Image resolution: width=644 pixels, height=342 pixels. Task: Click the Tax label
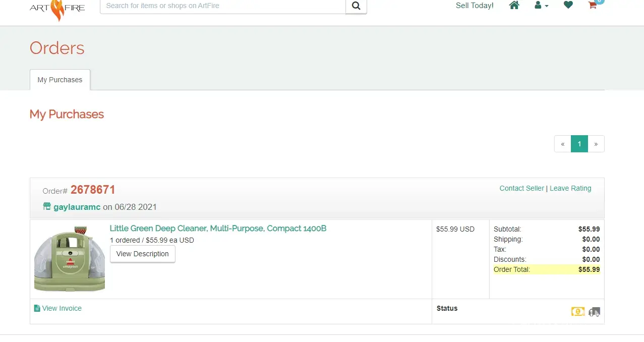coord(500,249)
